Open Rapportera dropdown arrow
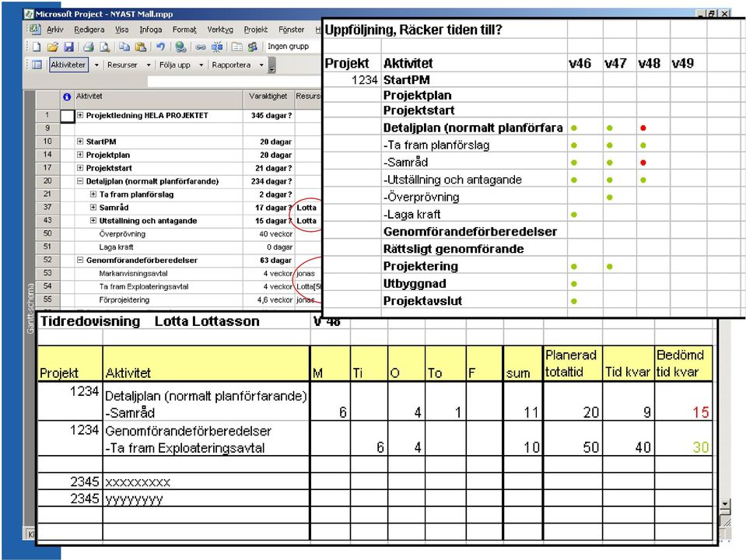 tap(261, 65)
